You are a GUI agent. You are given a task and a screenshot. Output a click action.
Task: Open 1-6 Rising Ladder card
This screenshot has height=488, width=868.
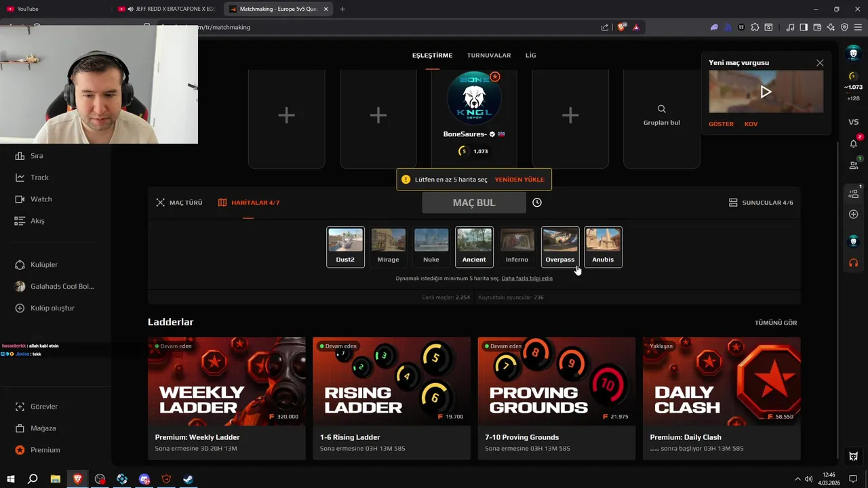coord(391,399)
